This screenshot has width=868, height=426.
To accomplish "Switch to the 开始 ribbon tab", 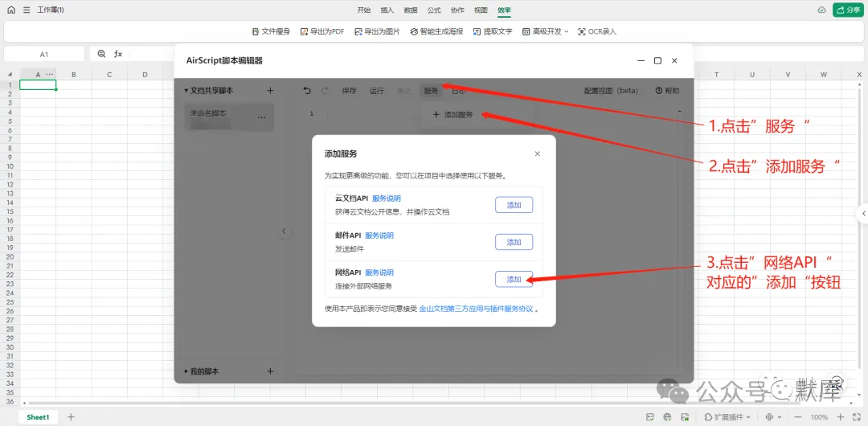I will pyautogui.click(x=364, y=10).
